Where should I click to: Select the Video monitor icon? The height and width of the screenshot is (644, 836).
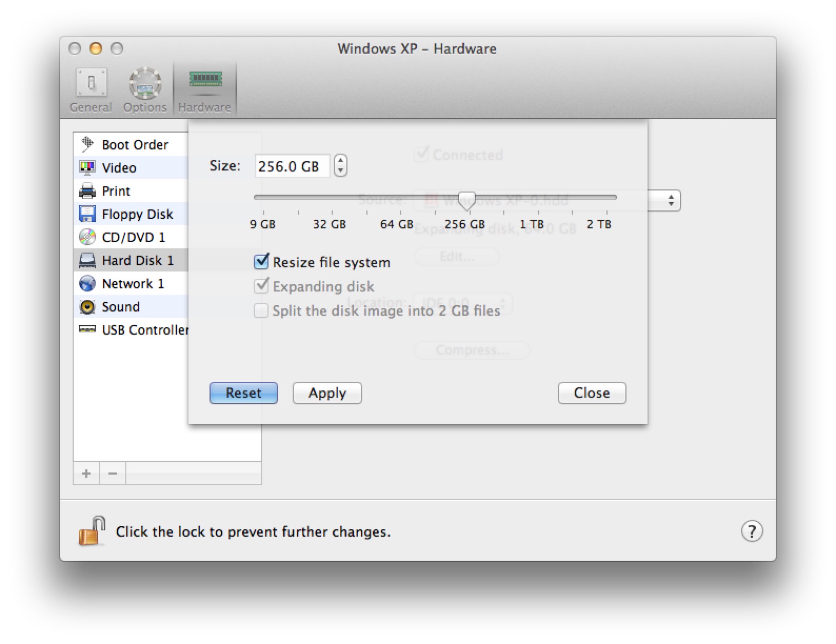click(x=87, y=167)
